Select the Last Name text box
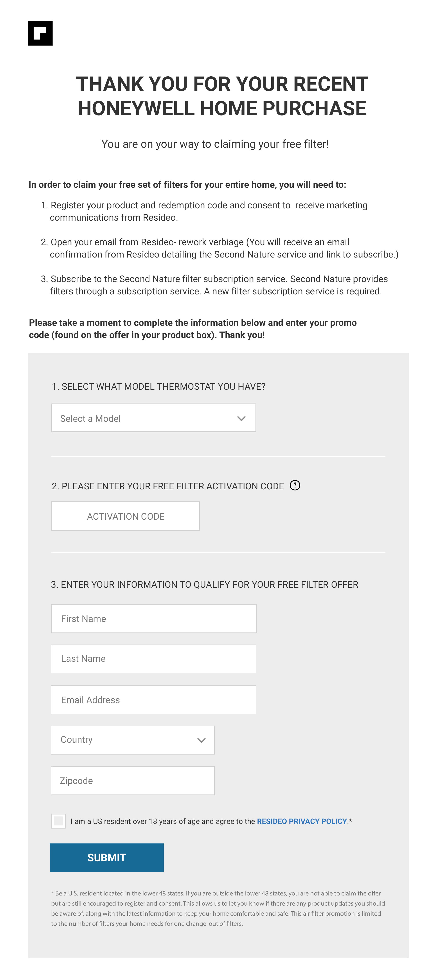The width and height of the screenshot is (439, 980). click(x=154, y=659)
